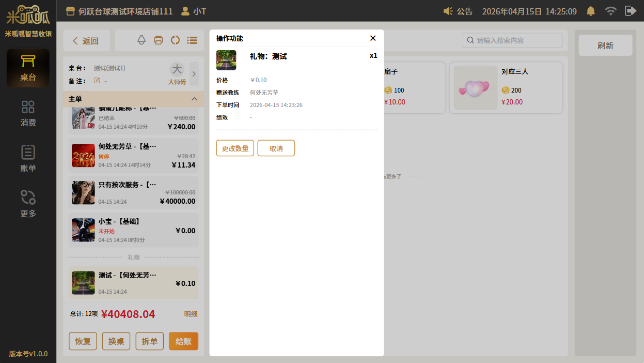The width and height of the screenshot is (644, 363).
Task: Click the logout icon at top right
Action: pyautogui.click(x=630, y=11)
